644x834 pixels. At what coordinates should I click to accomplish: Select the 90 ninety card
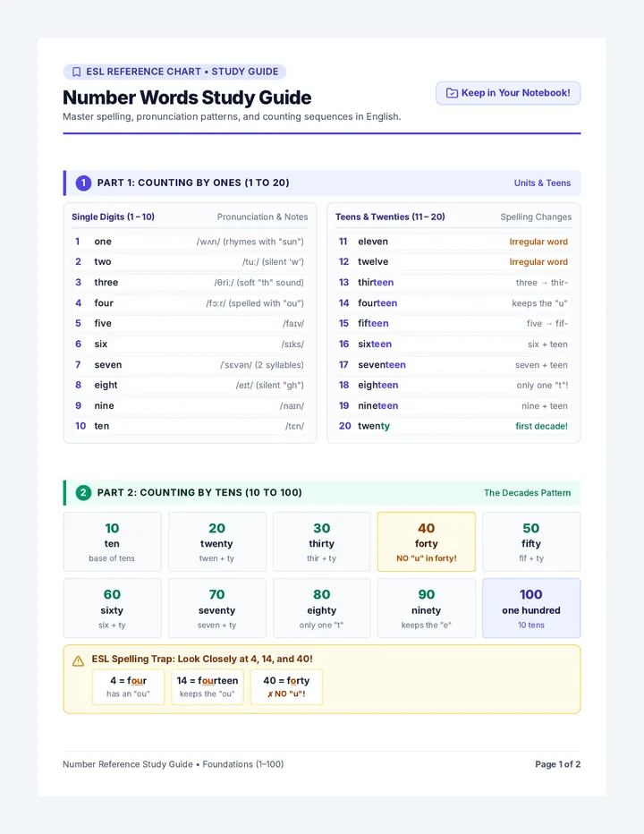click(x=427, y=608)
